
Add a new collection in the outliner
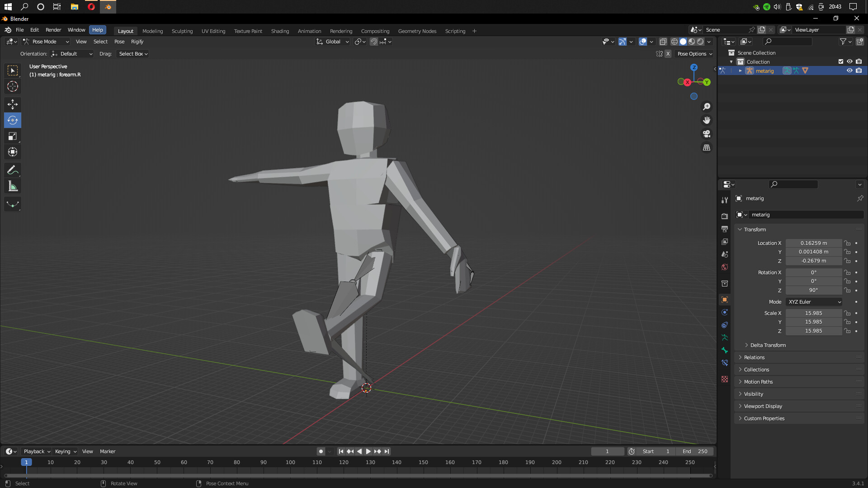click(860, 42)
